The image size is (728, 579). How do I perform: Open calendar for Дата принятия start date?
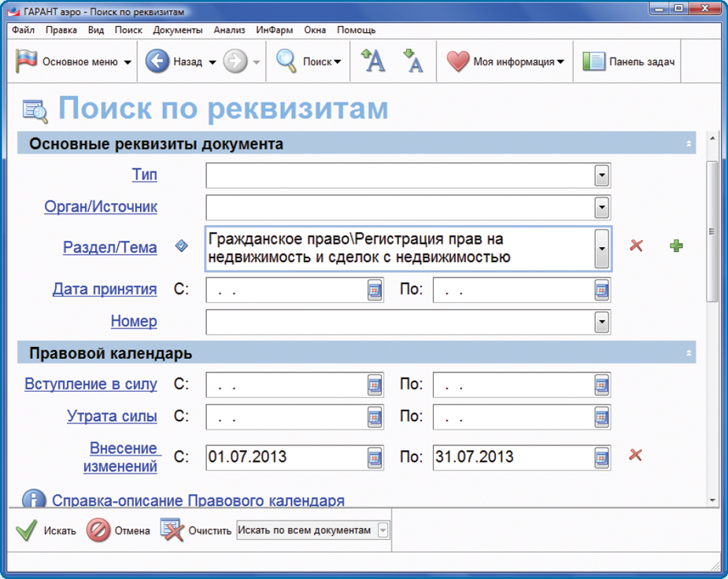374,290
